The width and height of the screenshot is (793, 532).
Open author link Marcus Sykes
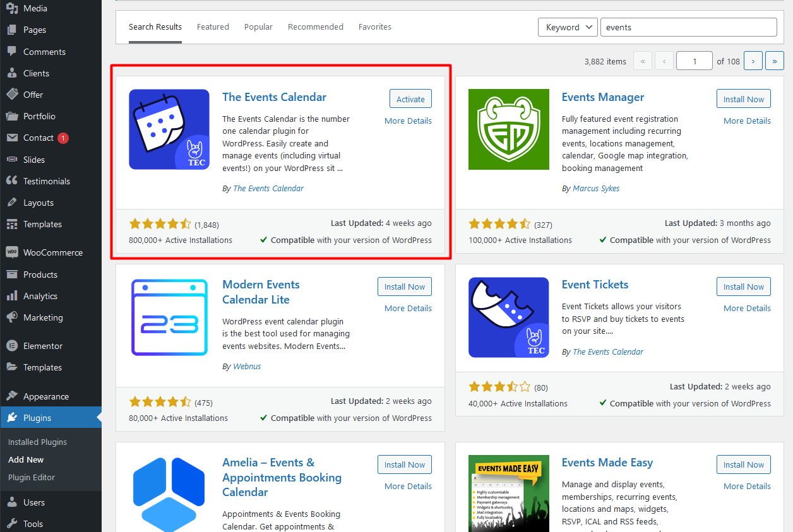[596, 188]
